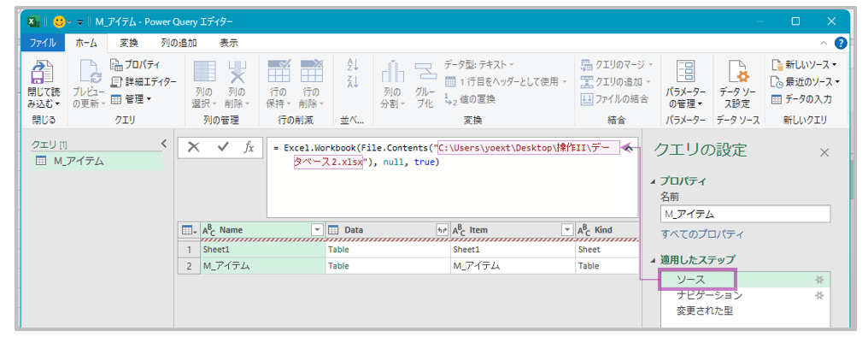Click ファイルの結合

click(614, 99)
